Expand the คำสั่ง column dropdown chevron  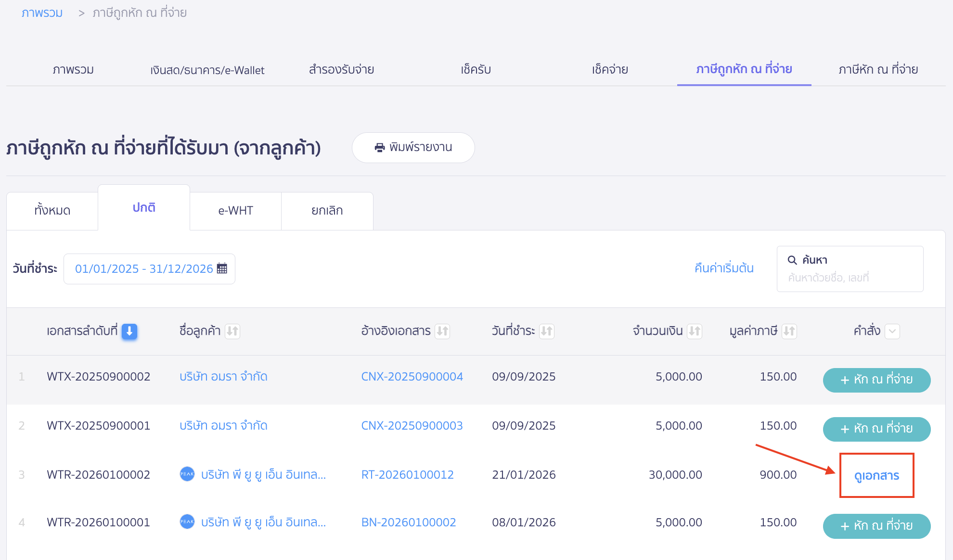pyautogui.click(x=892, y=331)
